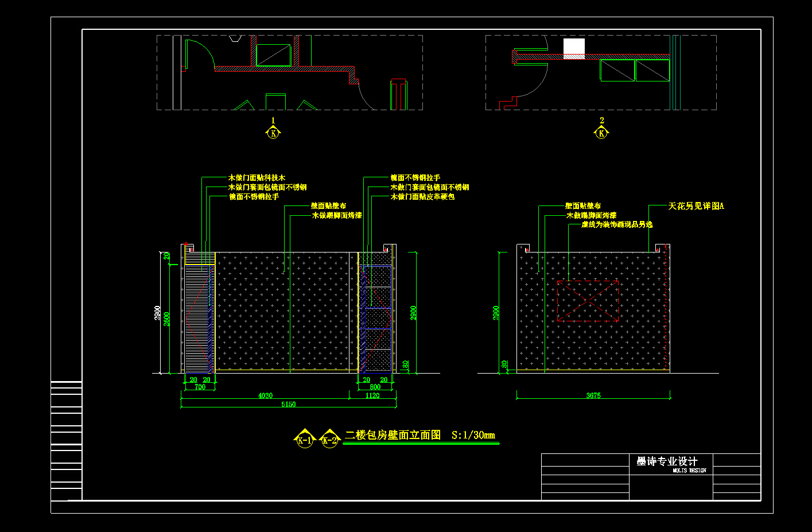
Task: Select the 5150 overall dimension text
Action: pos(288,404)
